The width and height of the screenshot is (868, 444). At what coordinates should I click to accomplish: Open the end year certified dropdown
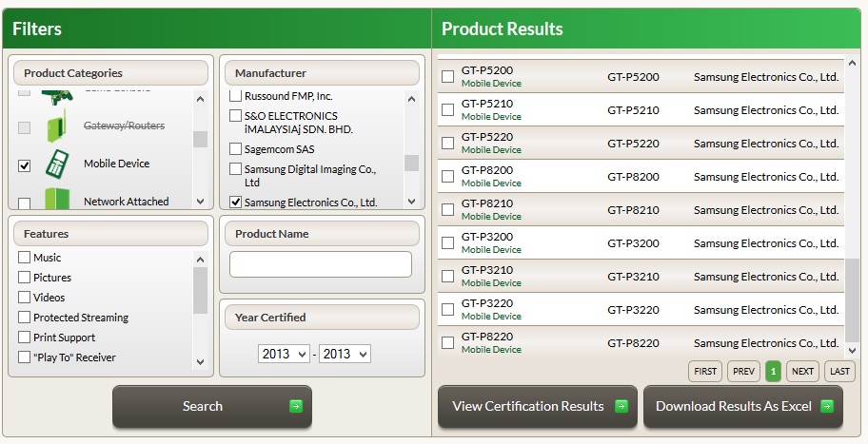[x=345, y=354]
